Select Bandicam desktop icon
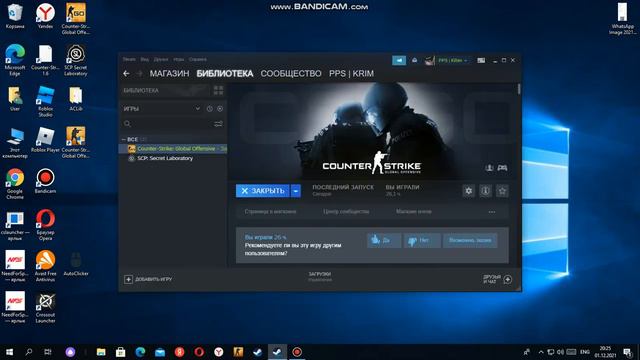This screenshot has height=360, width=640. 45,181
